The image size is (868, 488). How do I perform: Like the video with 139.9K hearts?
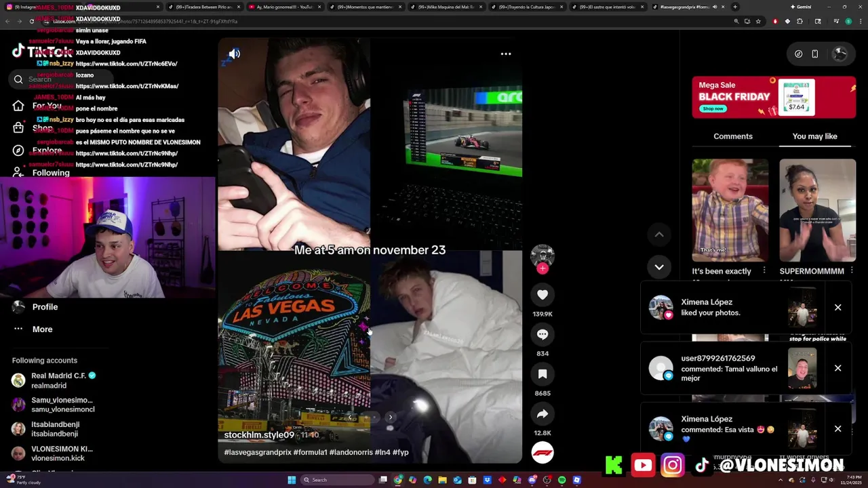(x=542, y=295)
